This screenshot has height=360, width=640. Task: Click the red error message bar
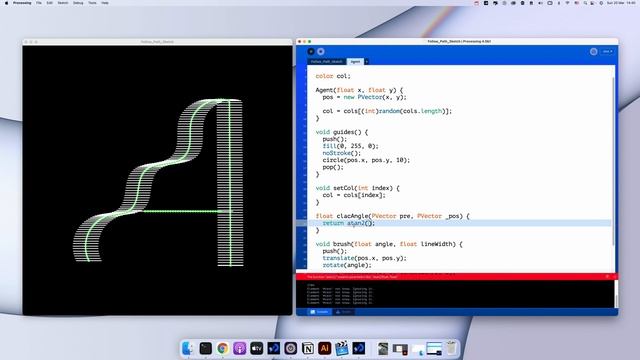tap(457, 277)
